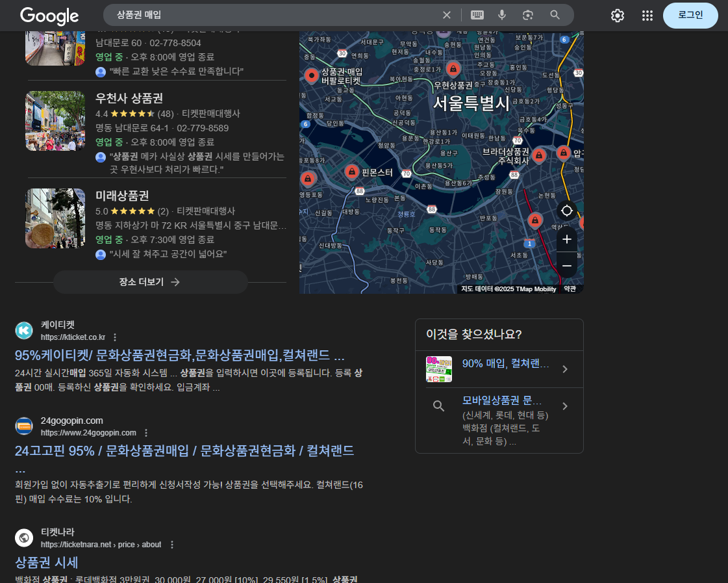
Task: Open more options for 케이티켓 result
Action: [x=115, y=337]
